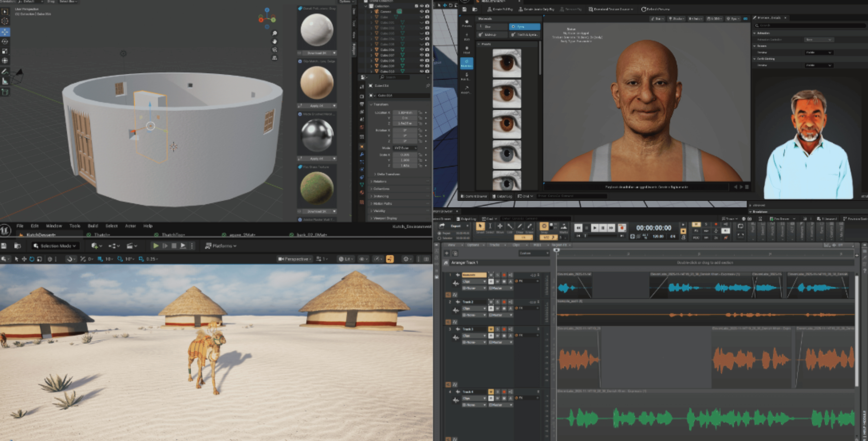Click Download 2K under the white material sphere
This screenshot has height=441, width=868.
(317, 53)
